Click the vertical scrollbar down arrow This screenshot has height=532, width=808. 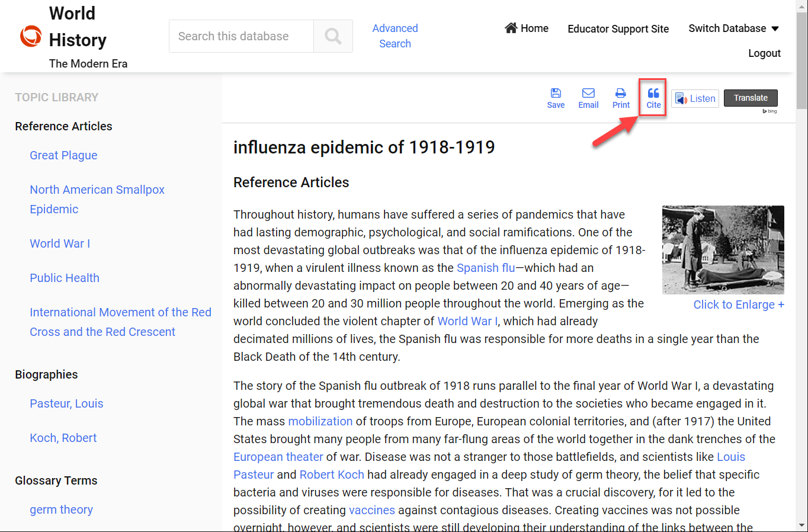[802, 525]
